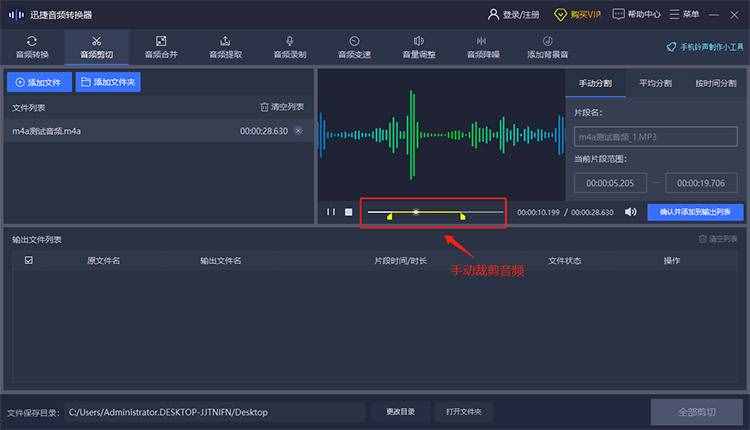Click the audio waveform display

[441, 135]
